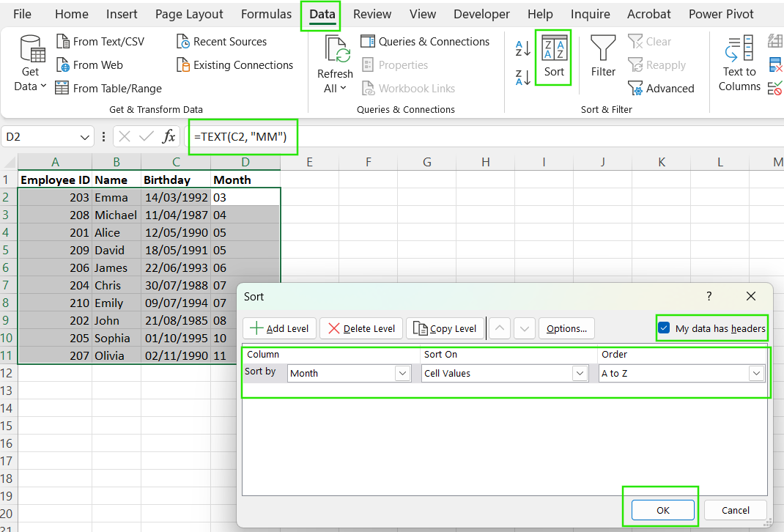784x532 pixels.
Task: Move sort level up arrow
Action: pyautogui.click(x=500, y=328)
